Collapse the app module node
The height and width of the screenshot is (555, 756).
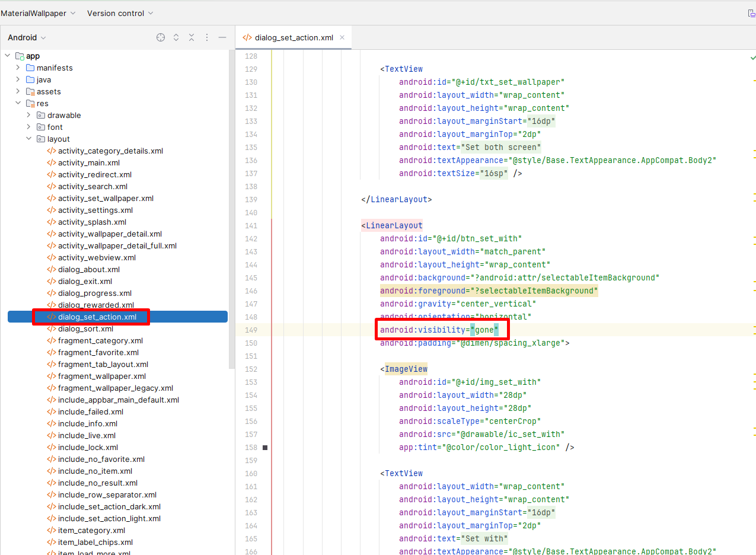[8, 56]
